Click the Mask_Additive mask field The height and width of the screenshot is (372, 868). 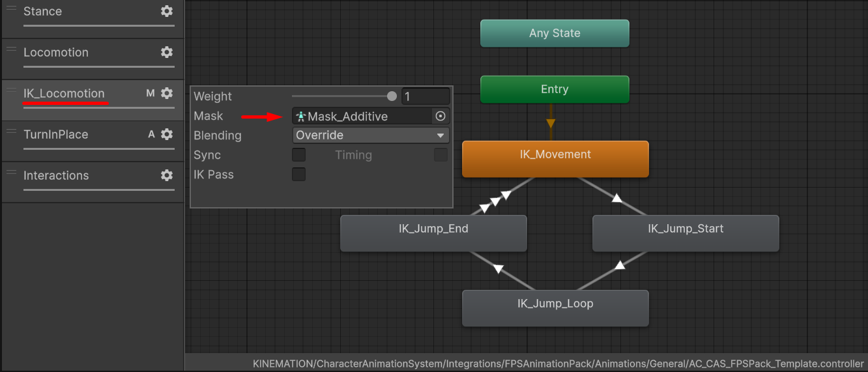[x=371, y=116]
